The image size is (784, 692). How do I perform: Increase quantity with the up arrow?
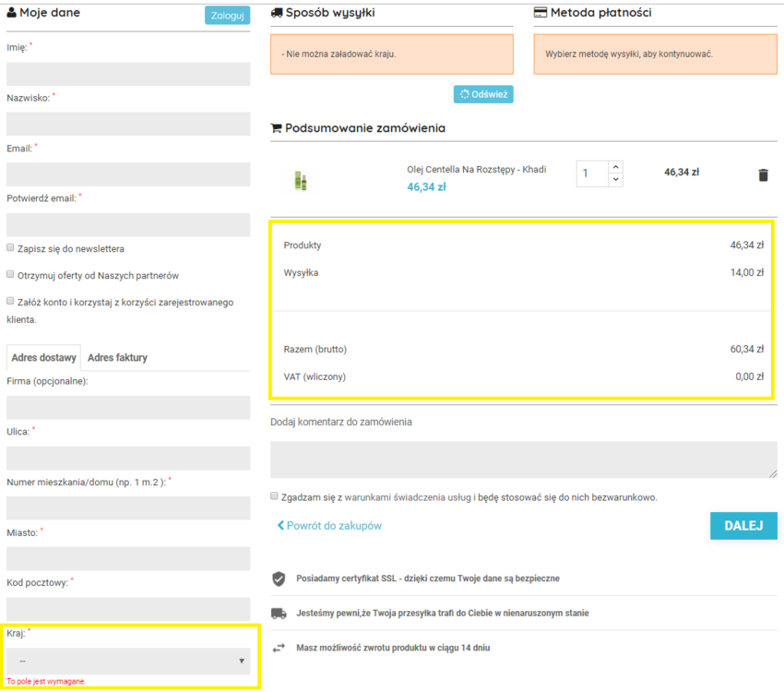coord(615,167)
